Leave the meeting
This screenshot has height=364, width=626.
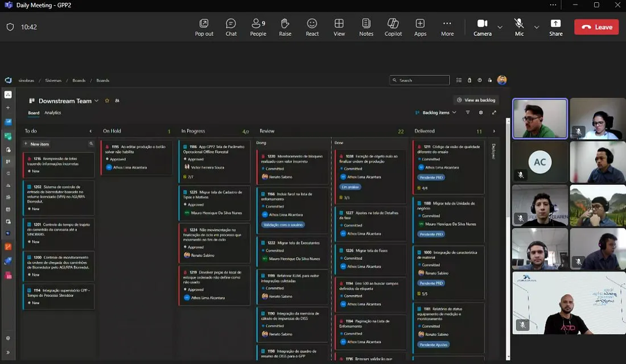click(x=596, y=27)
